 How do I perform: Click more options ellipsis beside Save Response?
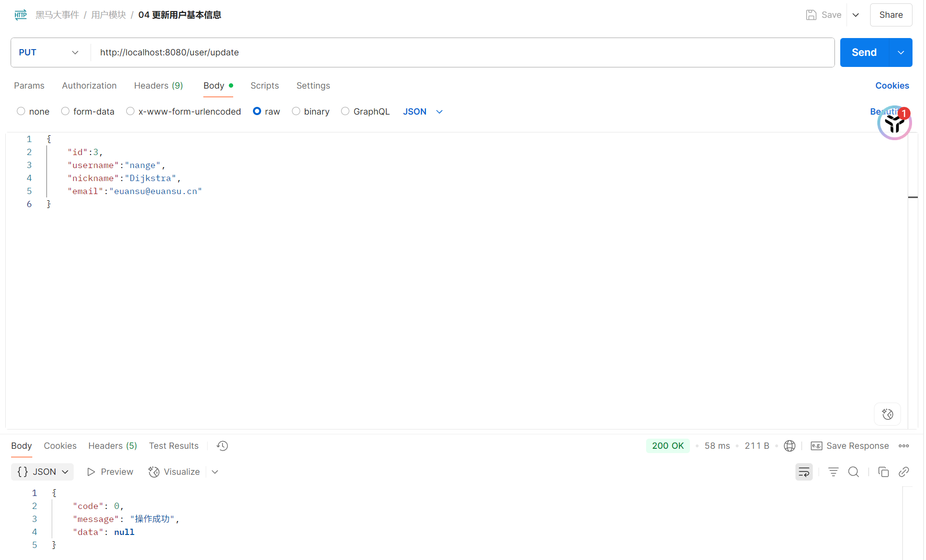(903, 446)
